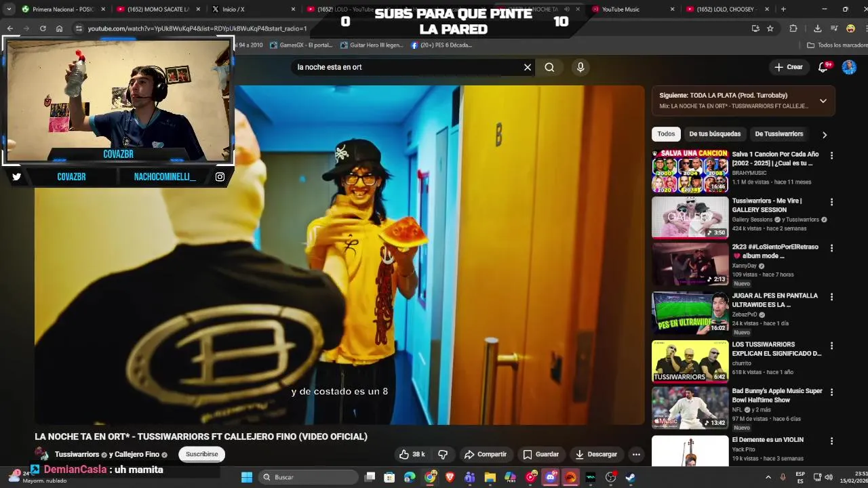Open options for El Demente es un VIOLIN

pyautogui.click(x=831, y=441)
